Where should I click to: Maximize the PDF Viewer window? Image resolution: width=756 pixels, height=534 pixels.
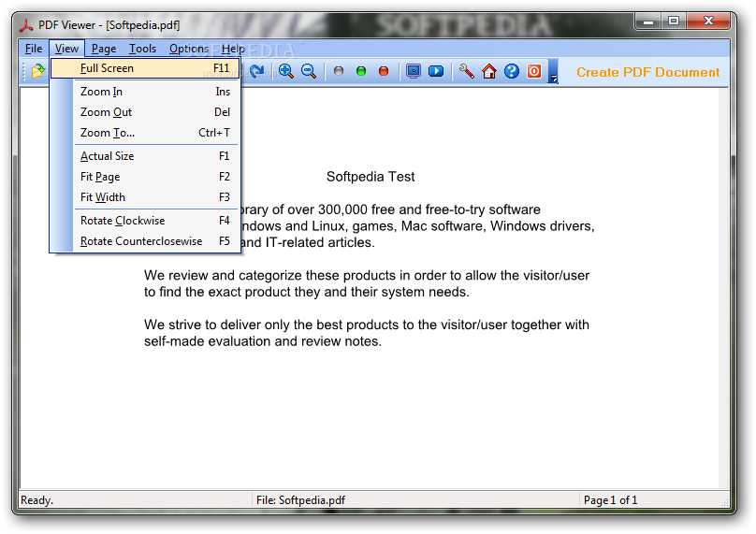click(x=674, y=22)
